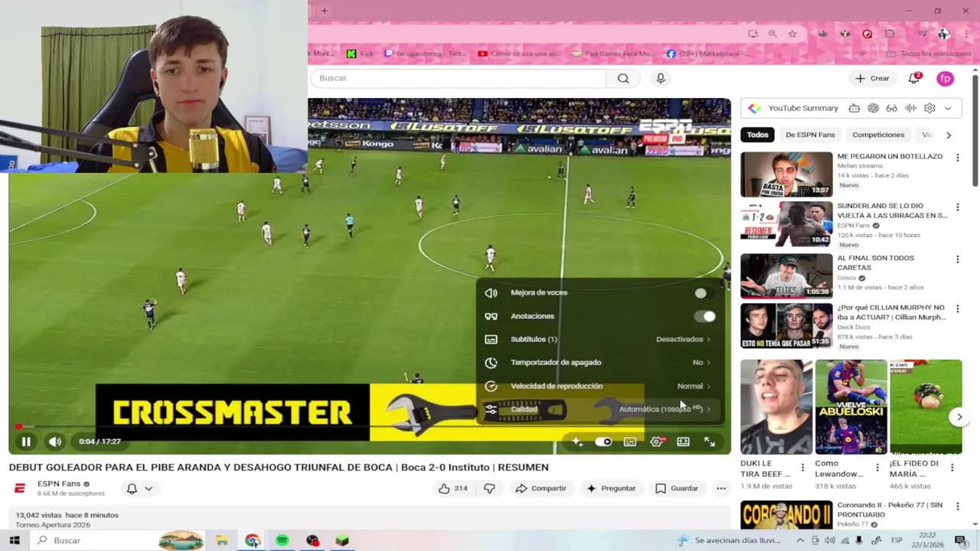Click the OpenAI-style icon in YouTube Summary
The height and width of the screenshot is (551, 980).
pos(873,109)
